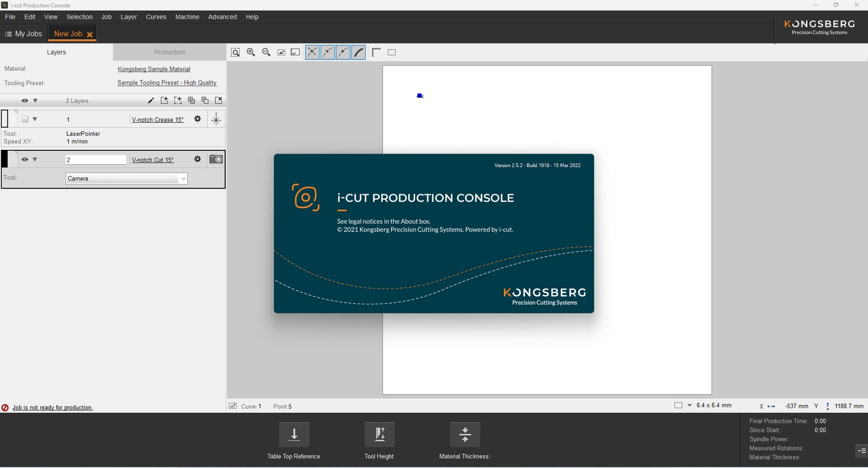Click the zoom out magnifier icon

[x=266, y=53]
